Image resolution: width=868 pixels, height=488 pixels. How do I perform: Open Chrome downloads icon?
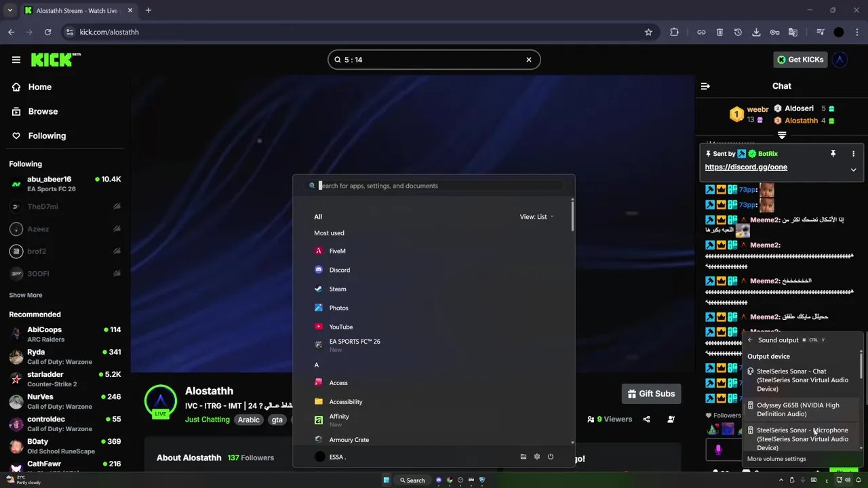click(756, 32)
